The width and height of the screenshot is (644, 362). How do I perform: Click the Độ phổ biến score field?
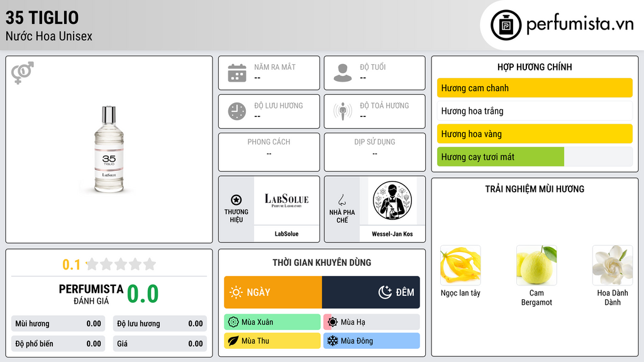click(58, 344)
